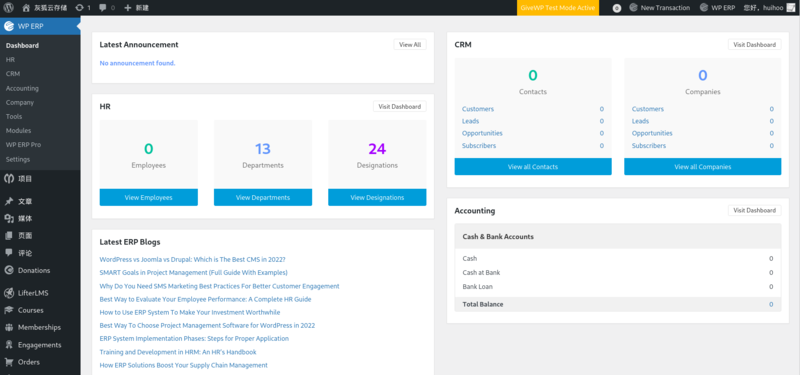800x375 pixels.
Task: Click the WordPress logo icon in admin bar
Action: pos(8,8)
